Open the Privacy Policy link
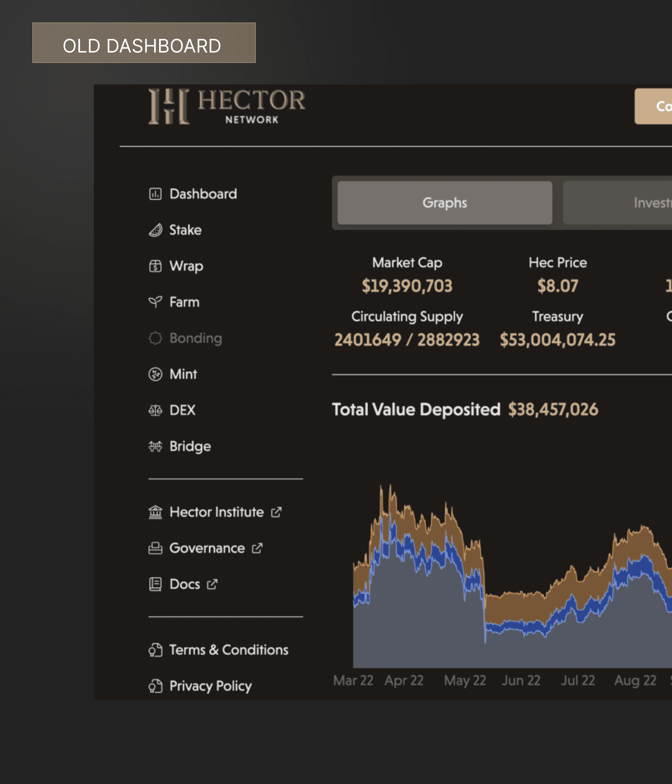The height and width of the screenshot is (784, 672). click(x=210, y=686)
